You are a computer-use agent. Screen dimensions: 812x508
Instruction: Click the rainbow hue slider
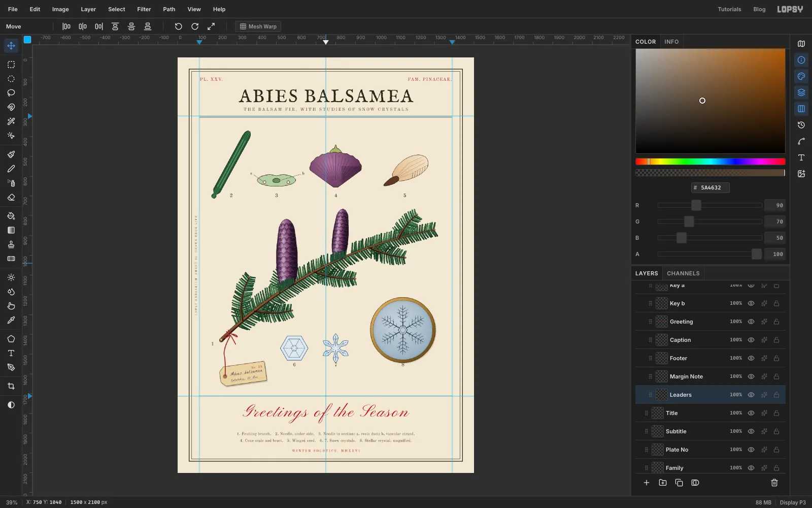[710, 162]
